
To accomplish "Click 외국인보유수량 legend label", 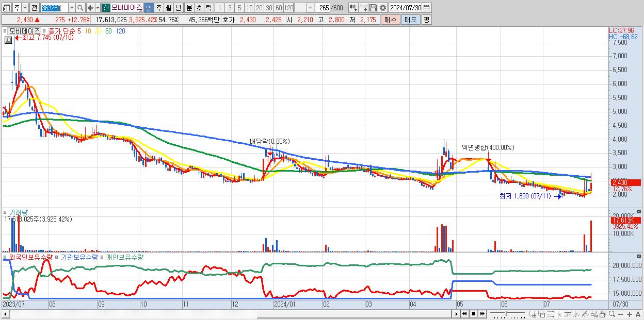I will click(30, 257).
